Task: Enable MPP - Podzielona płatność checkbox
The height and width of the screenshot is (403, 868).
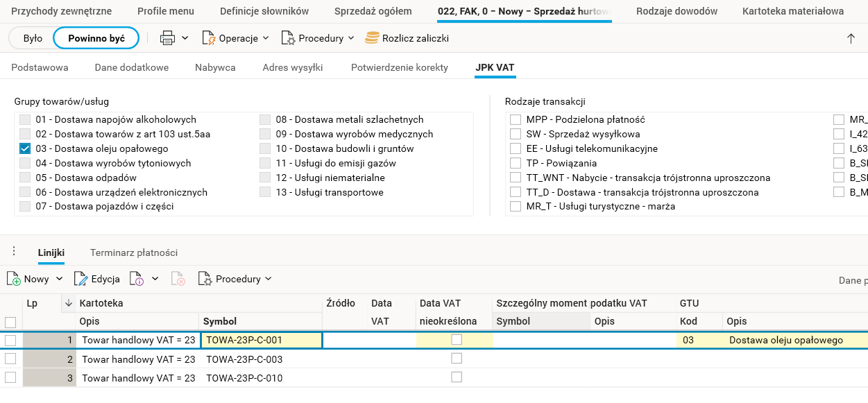Action: coord(516,119)
